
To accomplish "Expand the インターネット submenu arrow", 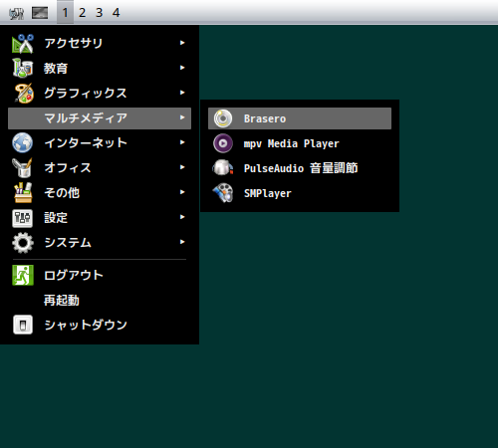I will tap(182, 142).
